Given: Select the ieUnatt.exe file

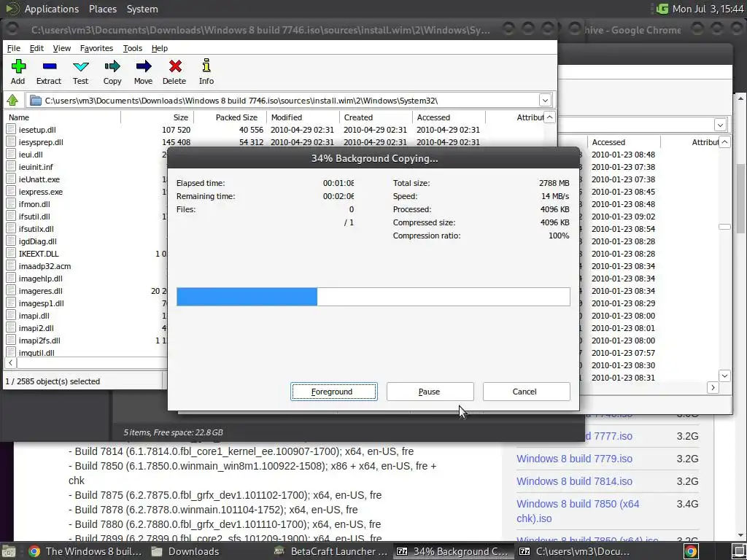Looking at the screenshot, I should (39, 179).
